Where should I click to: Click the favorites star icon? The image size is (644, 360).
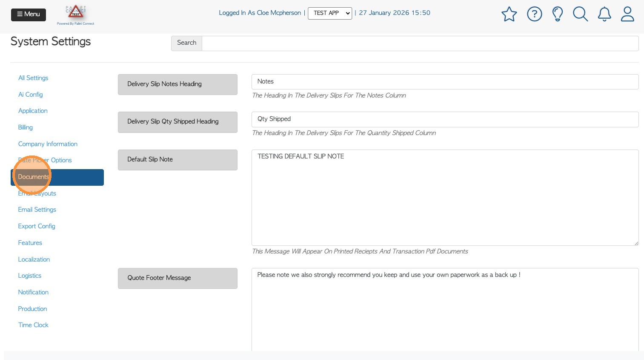pos(509,14)
